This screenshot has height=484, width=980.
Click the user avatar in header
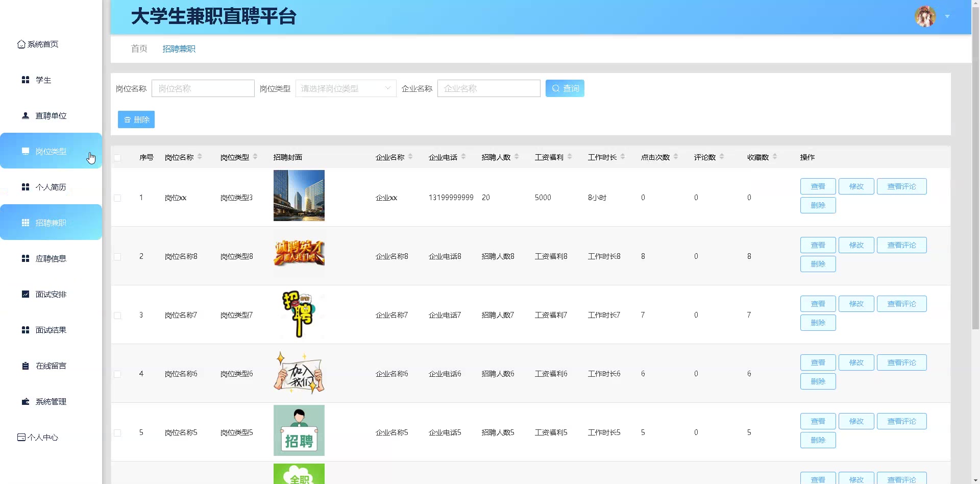point(925,16)
